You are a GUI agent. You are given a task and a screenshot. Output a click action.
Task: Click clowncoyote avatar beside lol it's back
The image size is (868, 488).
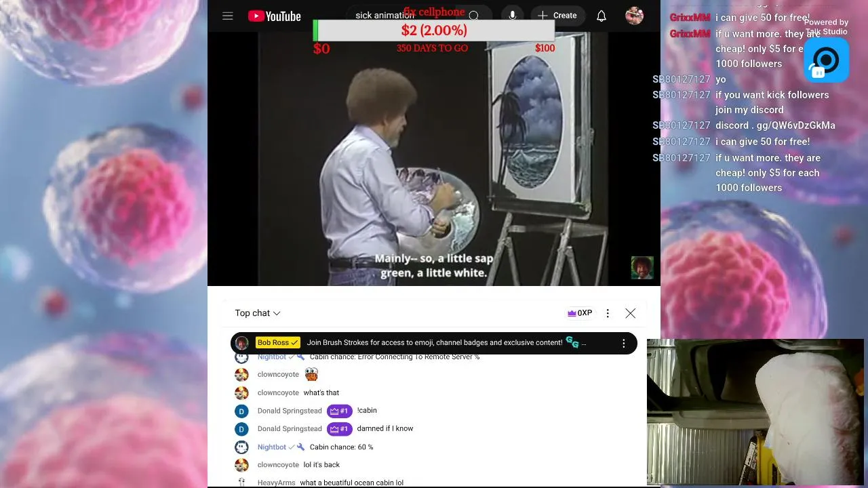tap(241, 465)
